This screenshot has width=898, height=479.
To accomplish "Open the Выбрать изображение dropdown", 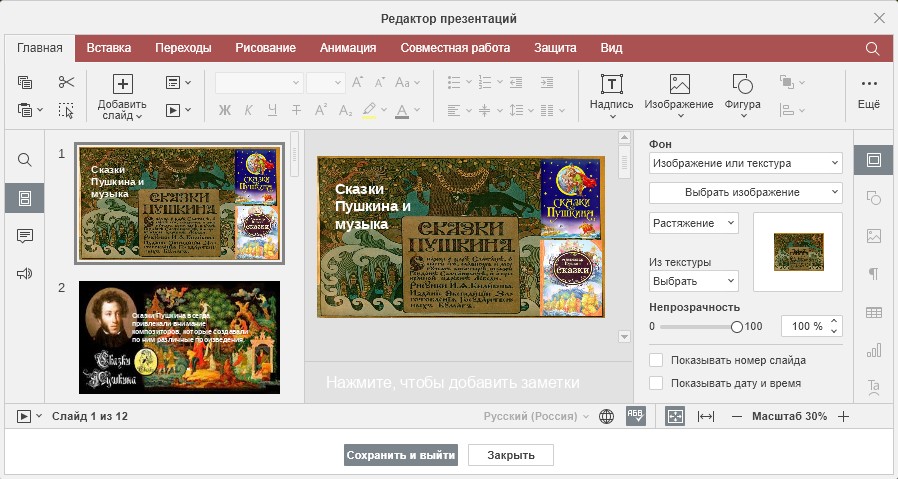I will pyautogui.click(x=746, y=193).
